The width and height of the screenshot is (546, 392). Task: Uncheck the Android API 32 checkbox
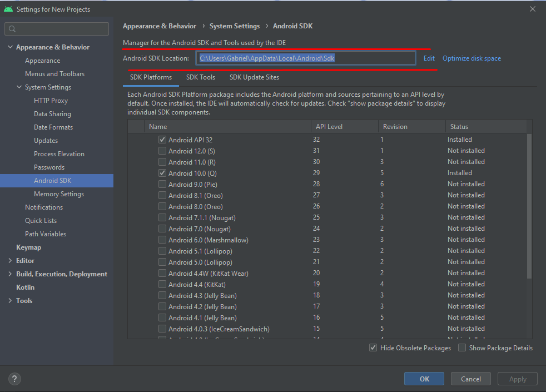click(162, 140)
